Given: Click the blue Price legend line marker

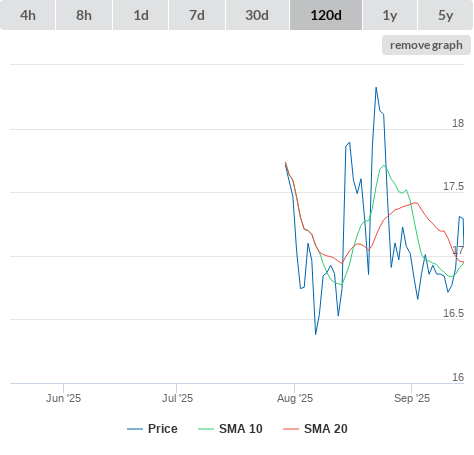Looking at the screenshot, I should (x=135, y=429).
